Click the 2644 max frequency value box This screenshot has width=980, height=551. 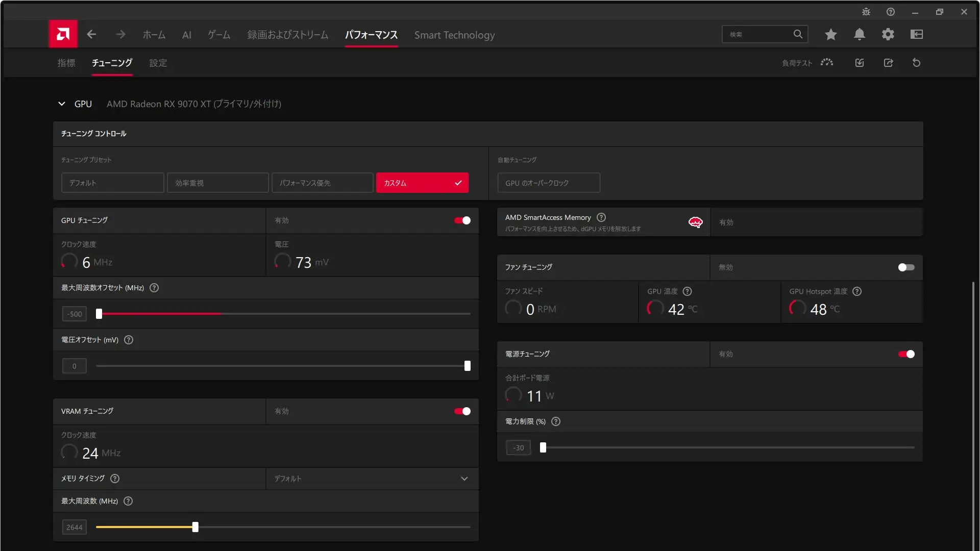coord(75,527)
